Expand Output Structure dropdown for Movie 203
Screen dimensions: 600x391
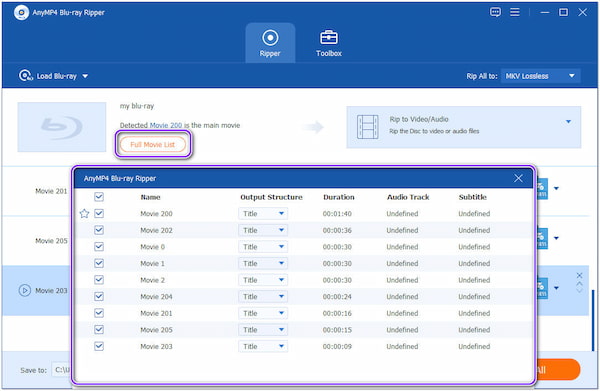pyautogui.click(x=263, y=346)
